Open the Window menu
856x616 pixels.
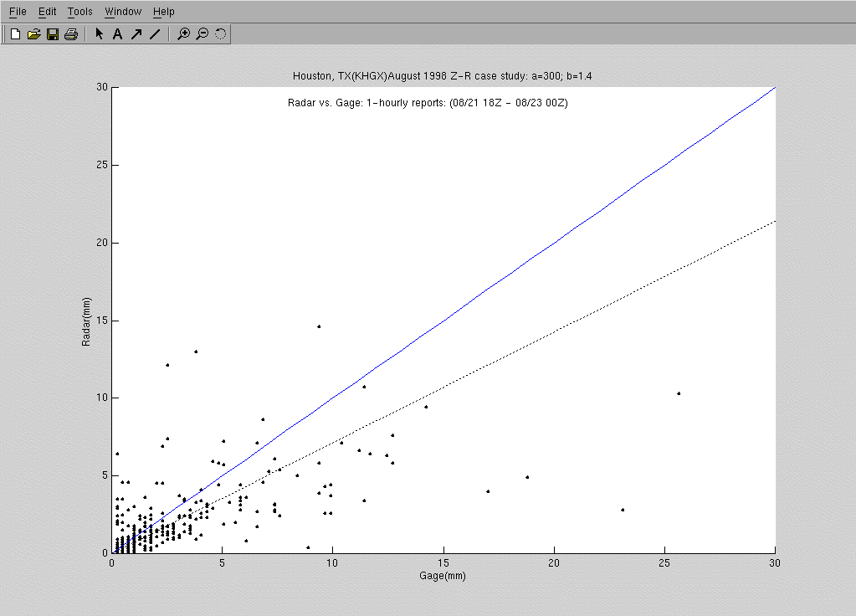(123, 12)
